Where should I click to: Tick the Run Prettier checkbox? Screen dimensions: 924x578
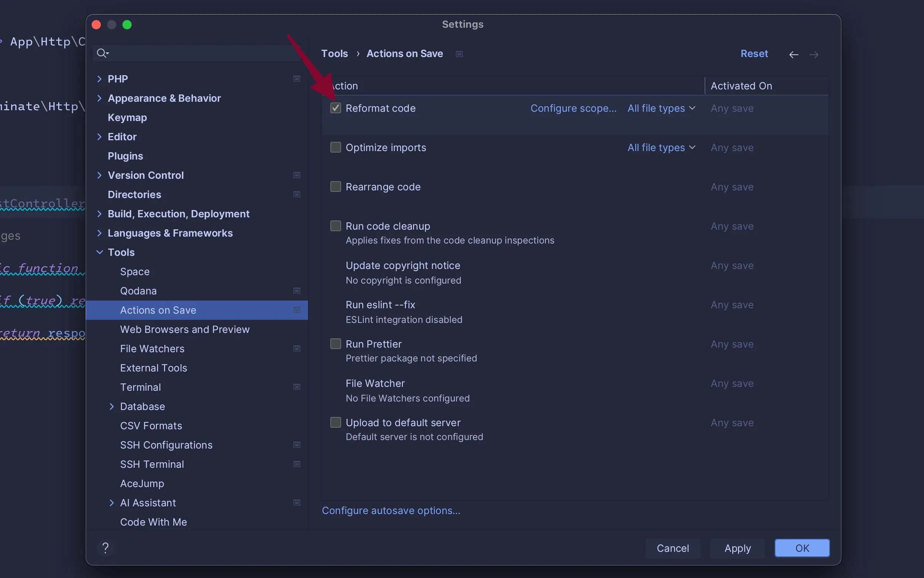coord(336,344)
